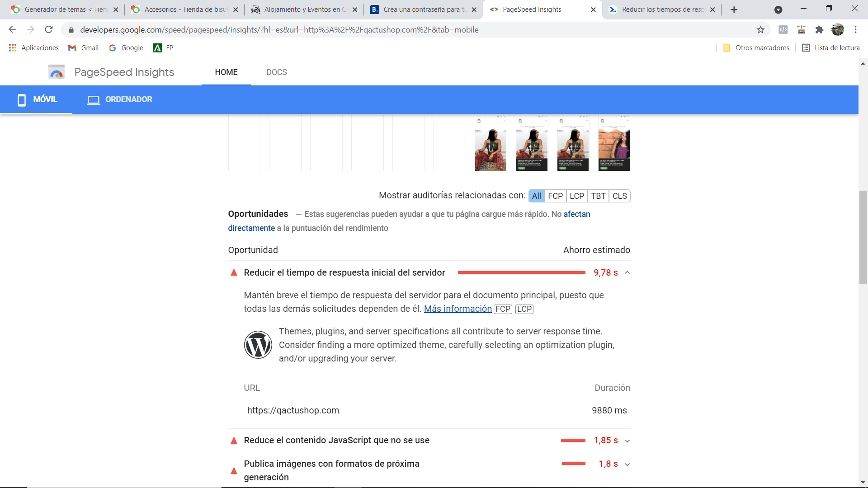This screenshot has height=488, width=868.
Task: Open Gmail bookmark
Action: (83, 48)
